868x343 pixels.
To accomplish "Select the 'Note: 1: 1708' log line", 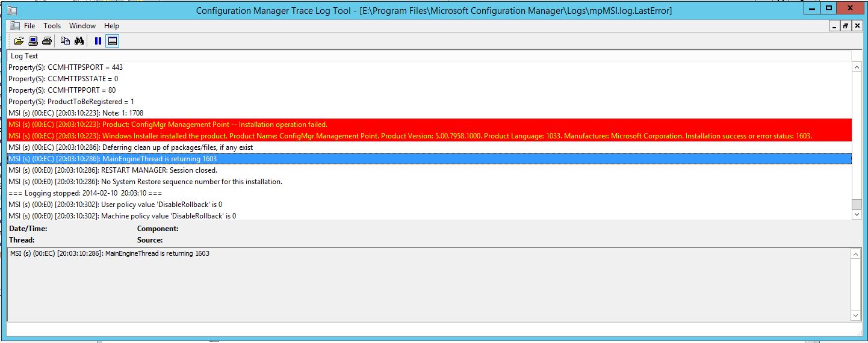I will pyautogui.click(x=430, y=113).
